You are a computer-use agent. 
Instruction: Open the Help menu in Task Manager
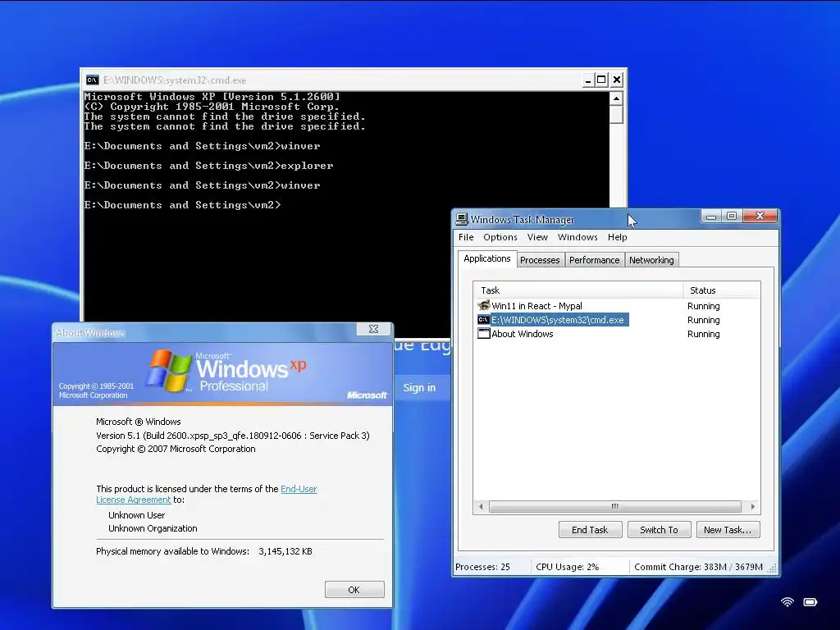617,237
